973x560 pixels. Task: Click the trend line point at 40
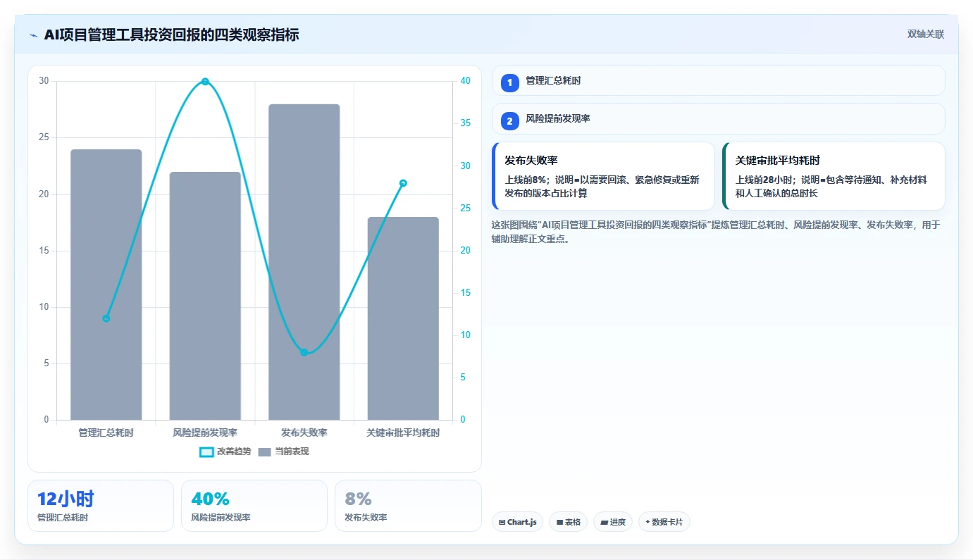click(205, 82)
